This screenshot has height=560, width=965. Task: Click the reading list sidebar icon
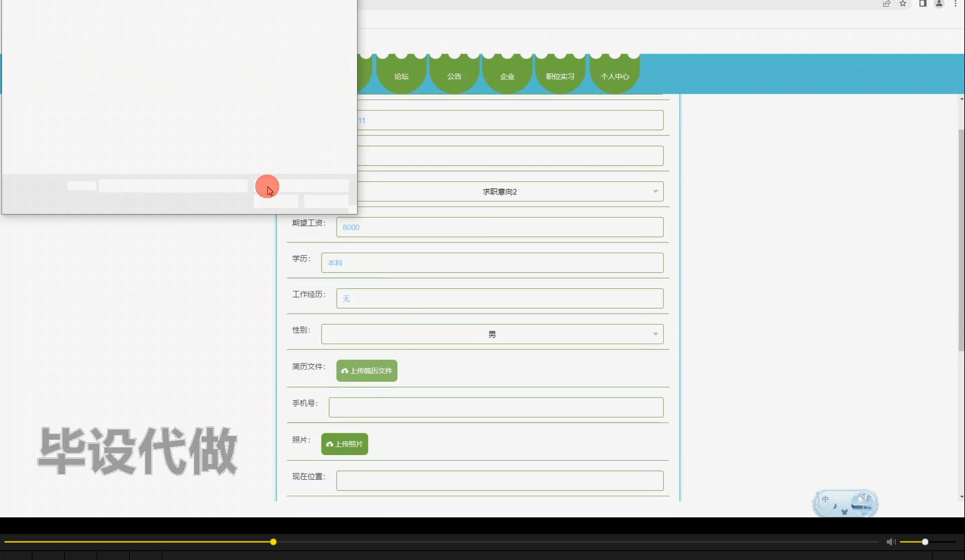pos(922,4)
